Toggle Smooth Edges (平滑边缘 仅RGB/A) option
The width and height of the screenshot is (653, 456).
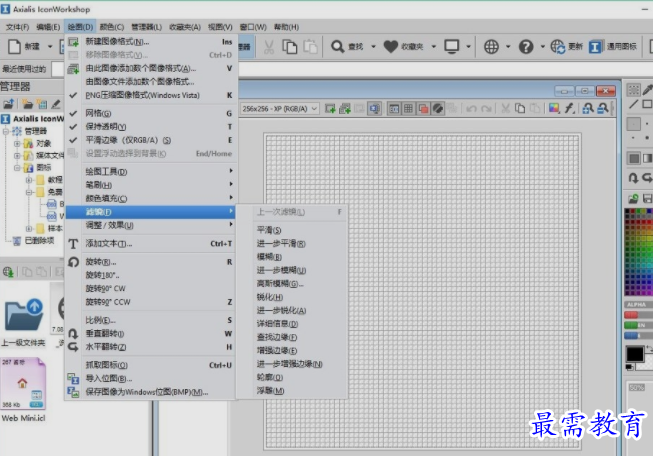coord(150,140)
